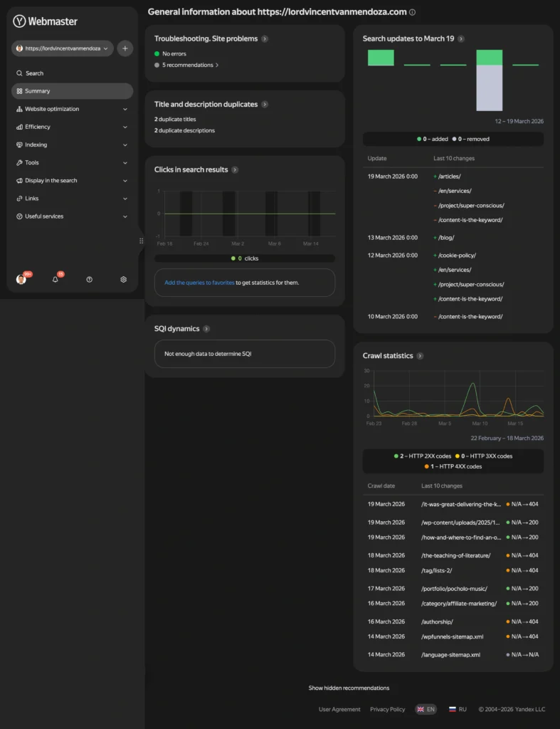Open the Efficiency section
Image resolution: width=560 pixels, height=729 pixels.
pyautogui.click(x=37, y=127)
